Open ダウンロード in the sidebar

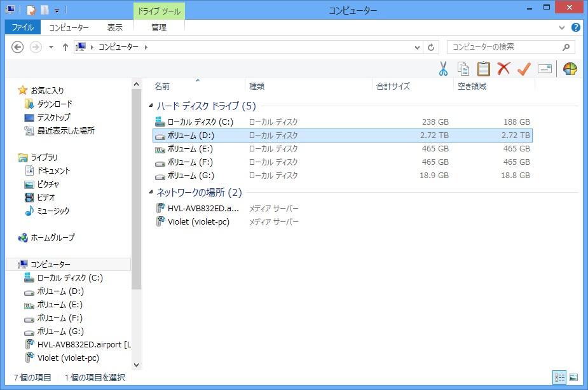coord(55,104)
